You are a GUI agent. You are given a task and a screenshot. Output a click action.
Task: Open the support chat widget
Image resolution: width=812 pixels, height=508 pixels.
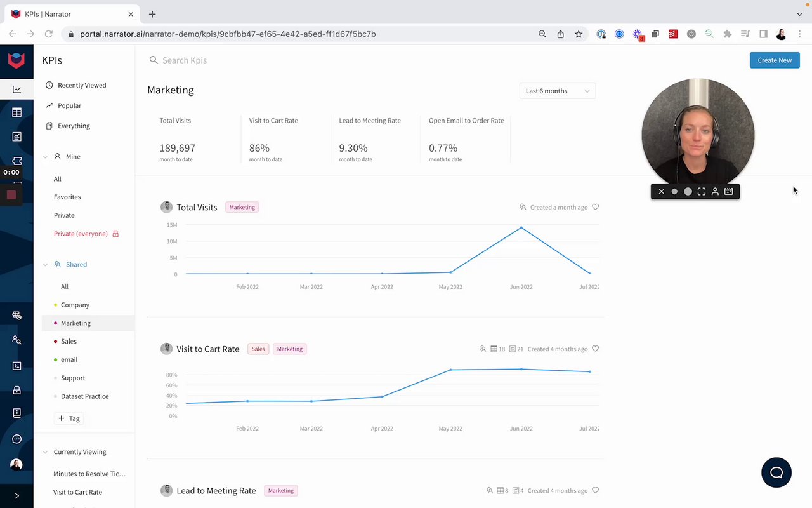(x=776, y=472)
